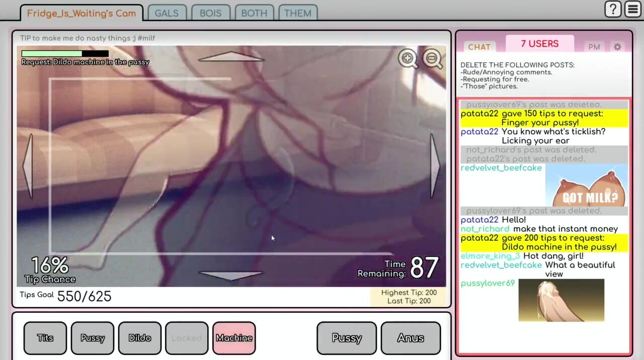
Task: Pan camera down with bottom arrow
Action: click(231, 275)
